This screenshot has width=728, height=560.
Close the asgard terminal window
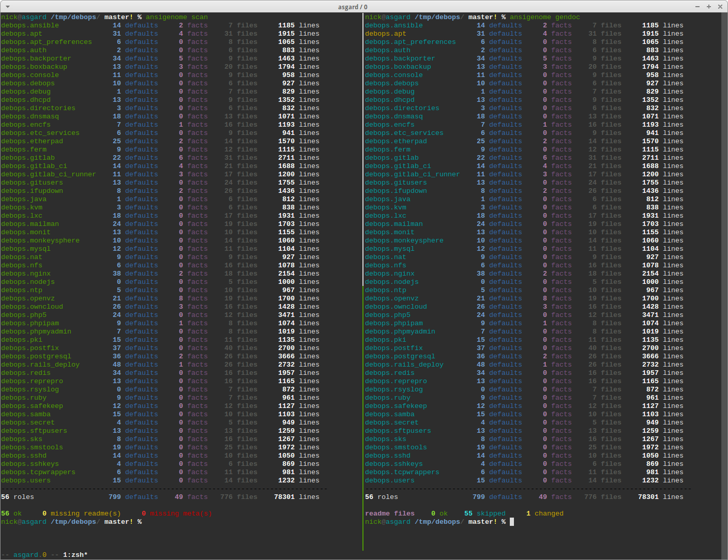[x=719, y=7]
